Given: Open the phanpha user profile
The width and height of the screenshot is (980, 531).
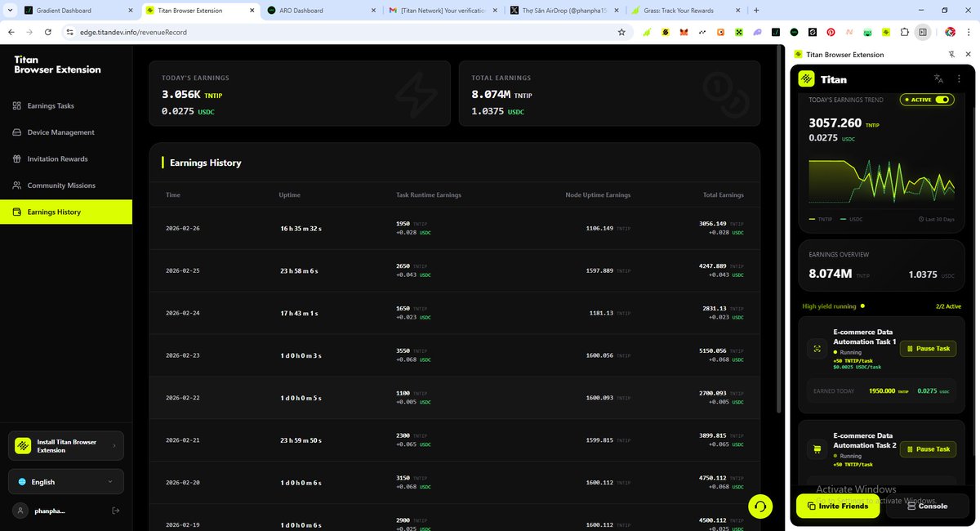Looking at the screenshot, I should click(39, 511).
